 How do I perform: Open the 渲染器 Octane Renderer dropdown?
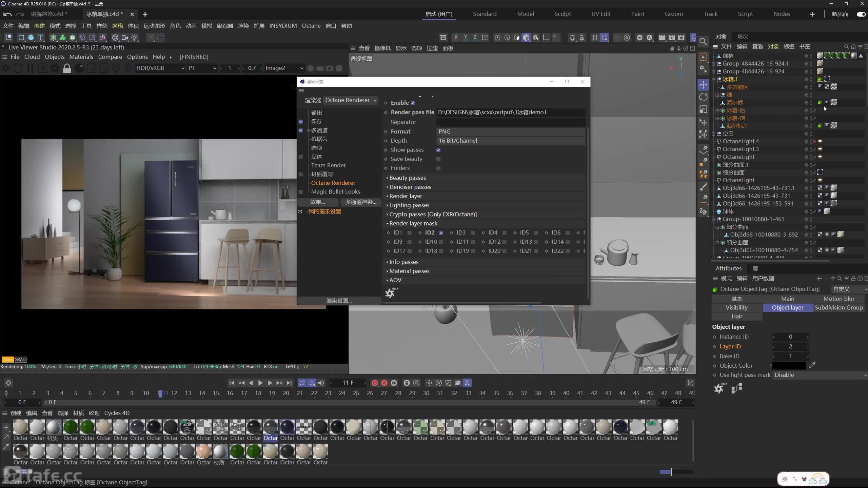pyautogui.click(x=351, y=100)
